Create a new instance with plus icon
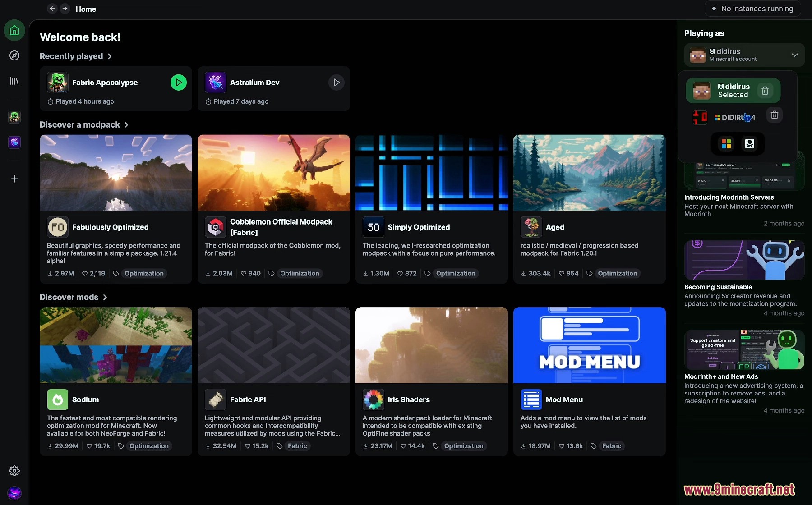 tap(14, 179)
